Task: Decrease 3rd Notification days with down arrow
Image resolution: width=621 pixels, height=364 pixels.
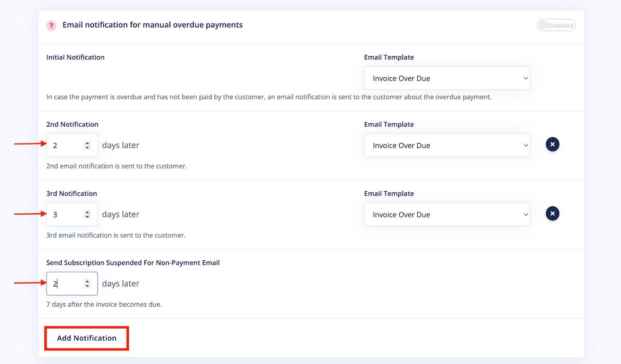Action: click(x=87, y=217)
